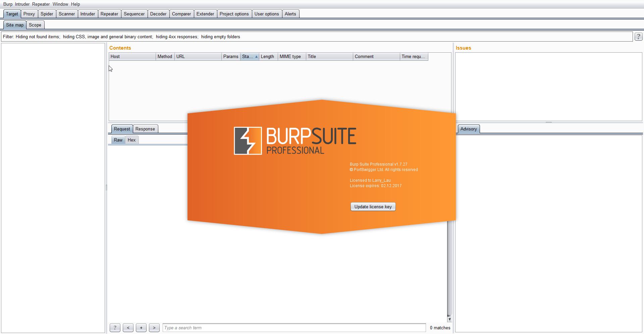Sort contents by Comment column
Screen dimensions: 644x334
pyautogui.click(x=376, y=57)
